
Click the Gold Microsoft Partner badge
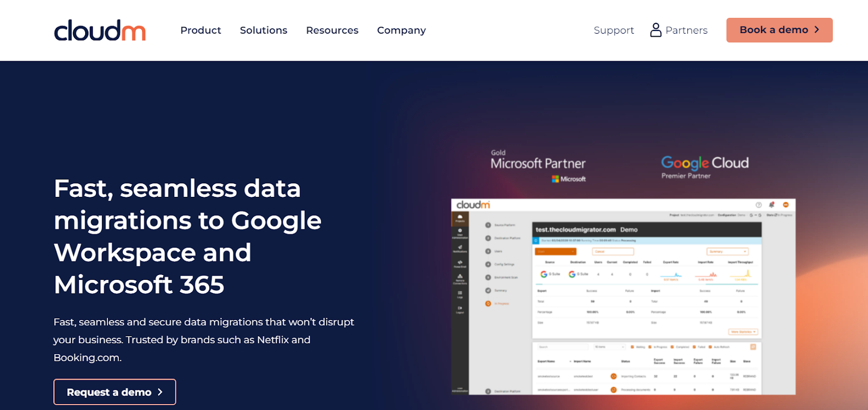pyautogui.click(x=538, y=165)
